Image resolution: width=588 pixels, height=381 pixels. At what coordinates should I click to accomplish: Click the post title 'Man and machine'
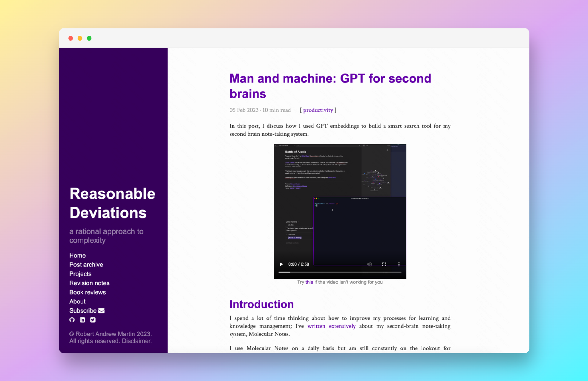coord(330,86)
